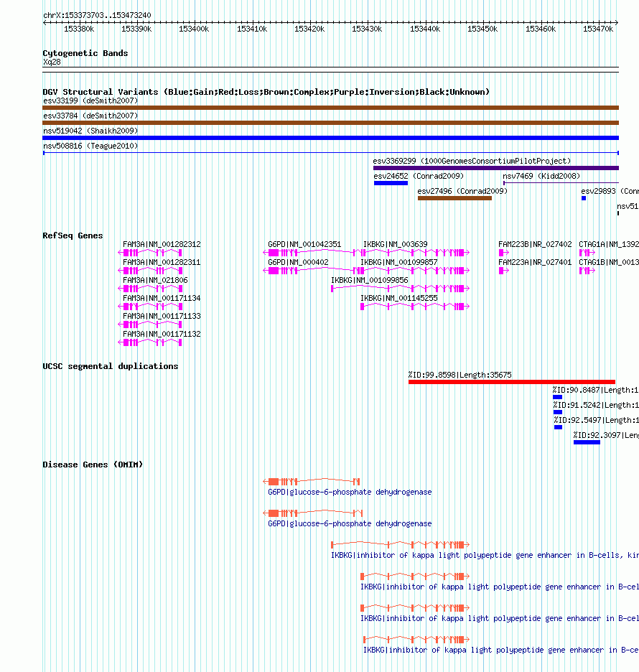Click the FAM3A|NM_001282312 transcript label
Image resolution: width=639 pixels, height=672 pixels.
pyautogui.click(x=162, y=244)
